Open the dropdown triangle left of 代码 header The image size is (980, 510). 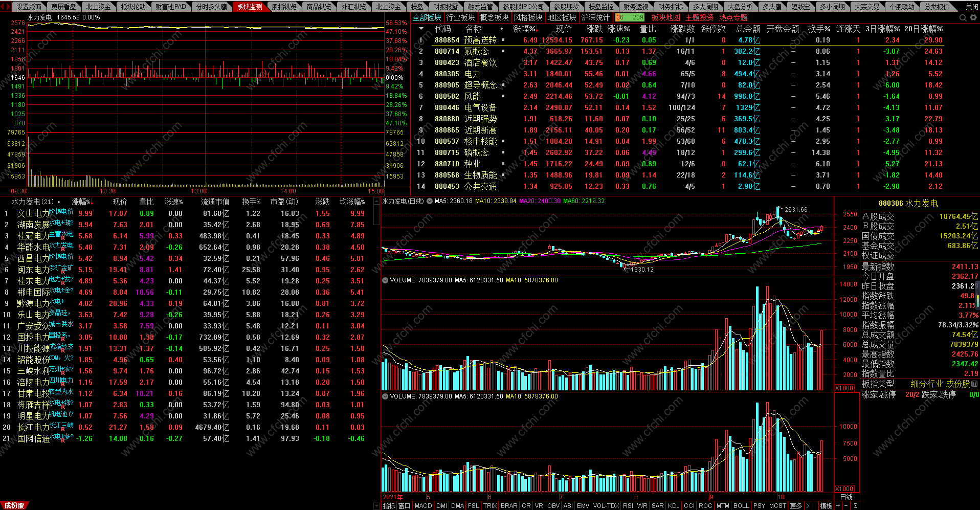coord(421,29)
